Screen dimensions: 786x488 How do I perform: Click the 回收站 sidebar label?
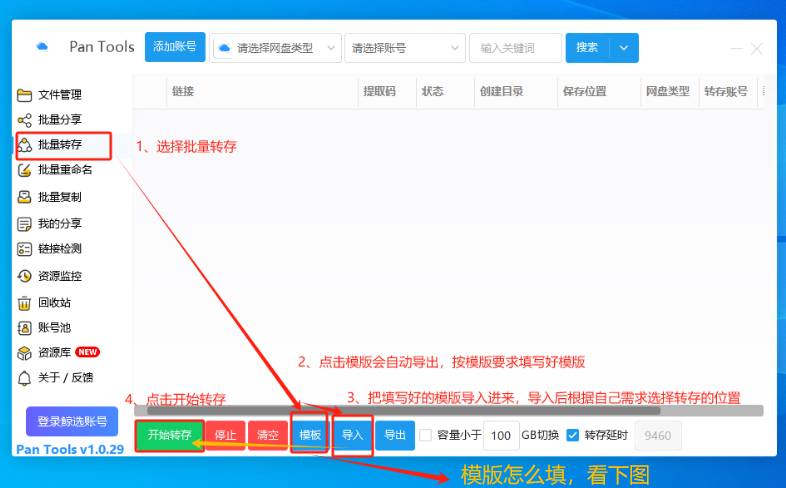pyautogui.click(x=55, y=303)
